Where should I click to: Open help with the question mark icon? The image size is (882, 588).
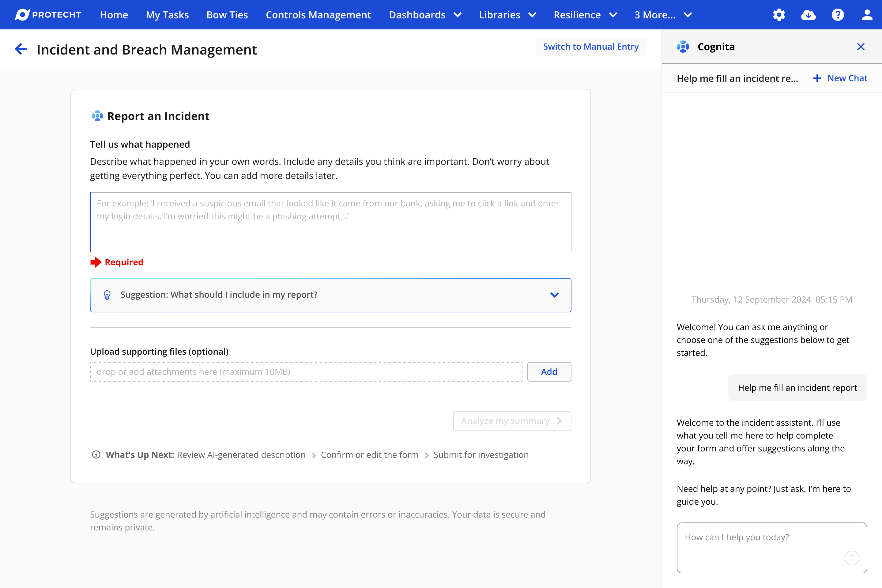point(837,15)
